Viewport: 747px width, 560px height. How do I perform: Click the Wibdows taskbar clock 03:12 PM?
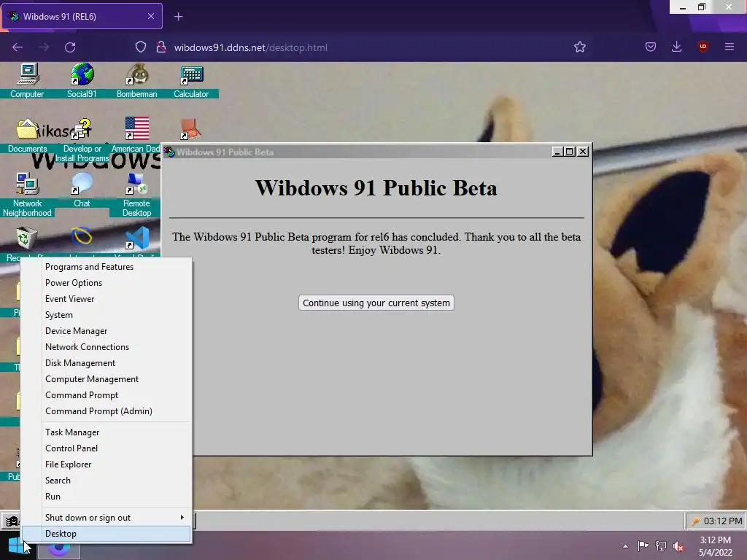[723, 521]
